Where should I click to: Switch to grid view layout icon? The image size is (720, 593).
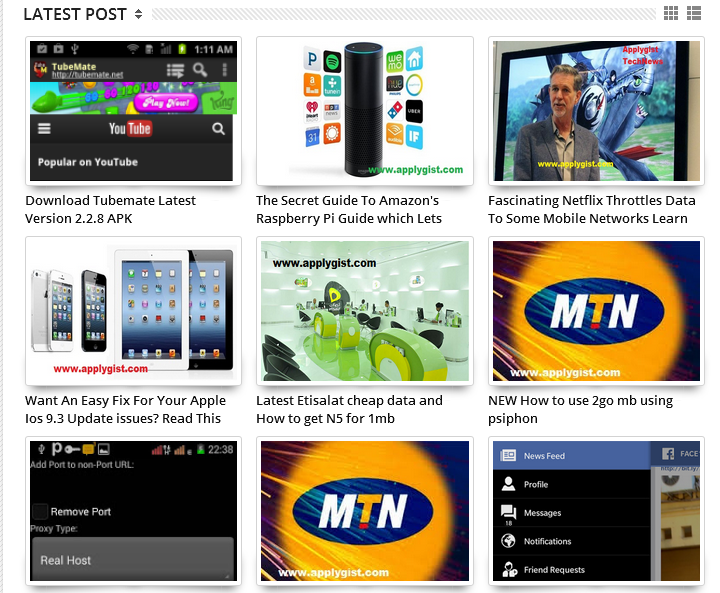click(670, 13)
